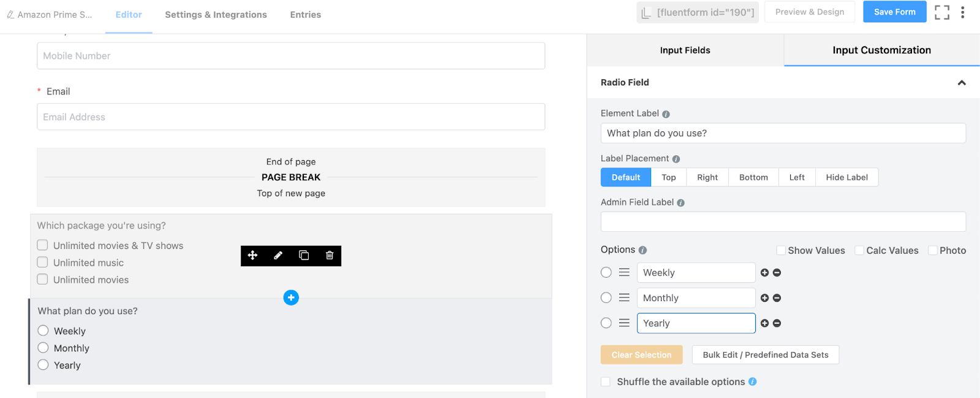Collapse the Radio Field section
The height and width of the screenshot is (398, 980).
coord(962,83)
